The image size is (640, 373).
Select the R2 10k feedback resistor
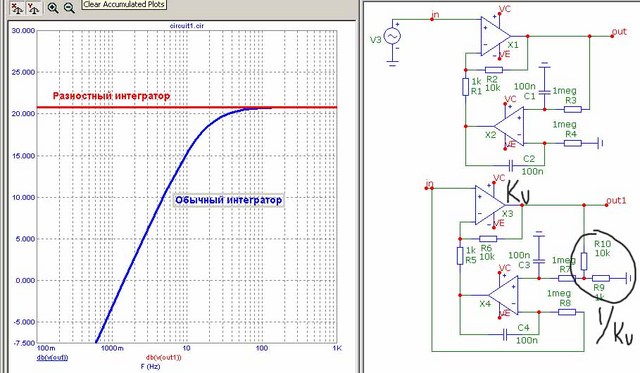click(x=494, y=70)
